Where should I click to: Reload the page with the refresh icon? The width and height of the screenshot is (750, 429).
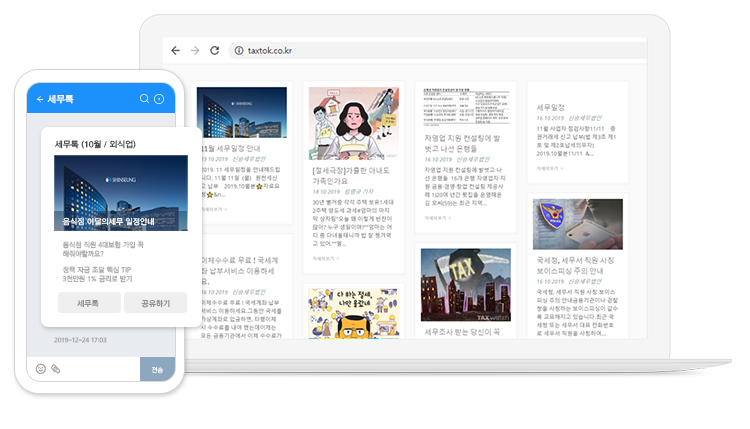[x=214, y=50]
